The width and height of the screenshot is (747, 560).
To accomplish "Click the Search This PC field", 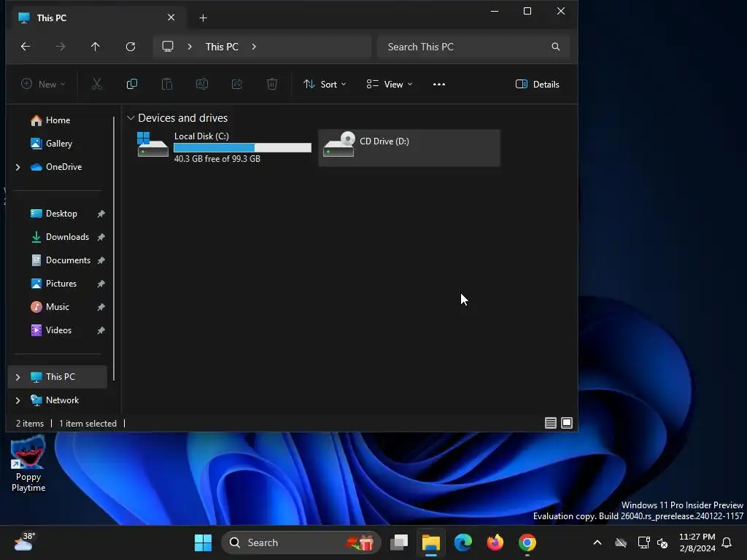I will pyautogui.click(x=473, y=47).
